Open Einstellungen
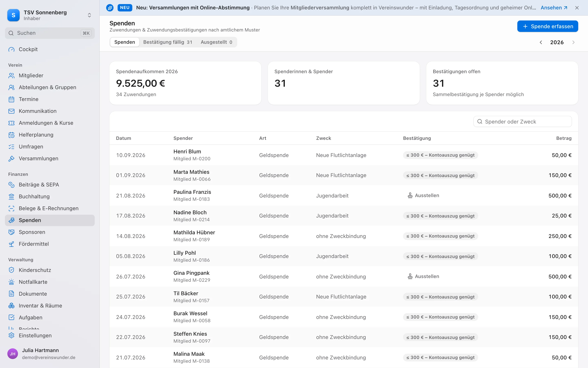 click(50, 336)
